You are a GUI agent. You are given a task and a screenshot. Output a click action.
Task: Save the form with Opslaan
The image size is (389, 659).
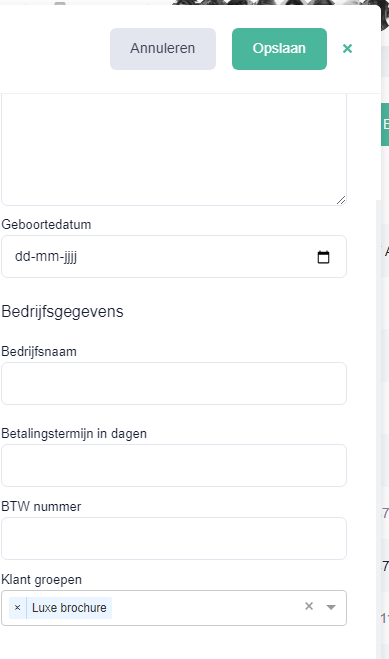click(279, 49)
